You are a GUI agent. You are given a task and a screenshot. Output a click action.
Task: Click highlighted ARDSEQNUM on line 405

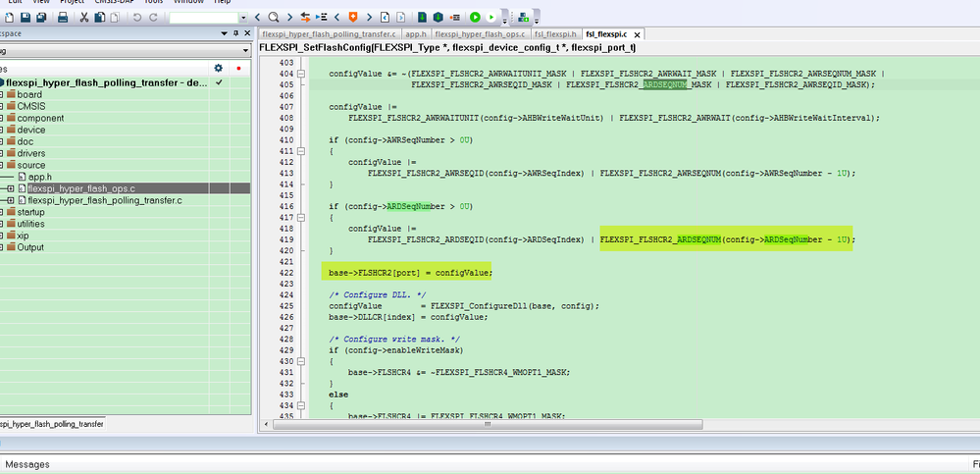(x=666, y=84)
